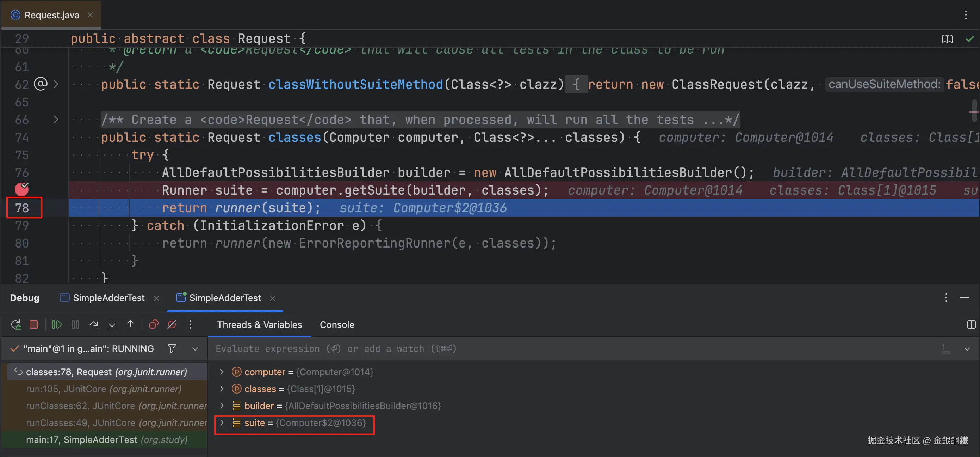Expand the suite variable node

coord(222,422)
